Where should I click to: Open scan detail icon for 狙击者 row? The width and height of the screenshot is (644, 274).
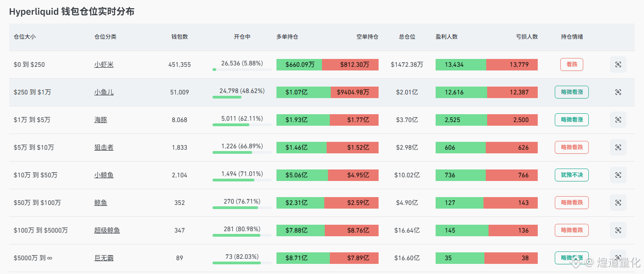618,147
